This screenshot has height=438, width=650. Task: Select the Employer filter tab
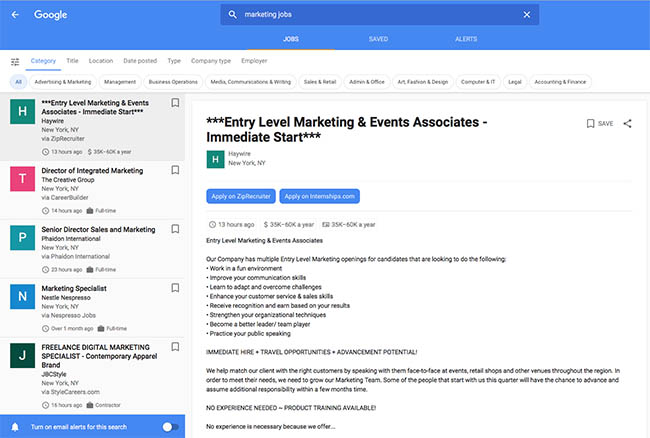pyautogui.click(x=254, y=61)
